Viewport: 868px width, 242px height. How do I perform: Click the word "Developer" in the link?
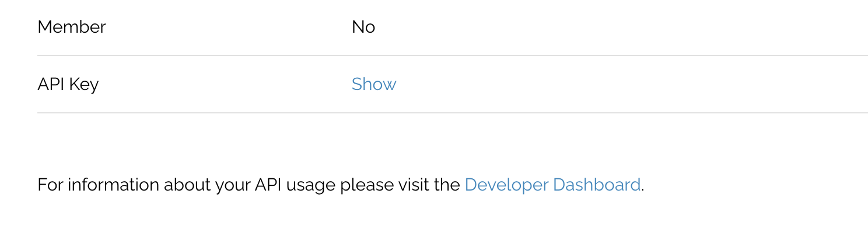507,185
